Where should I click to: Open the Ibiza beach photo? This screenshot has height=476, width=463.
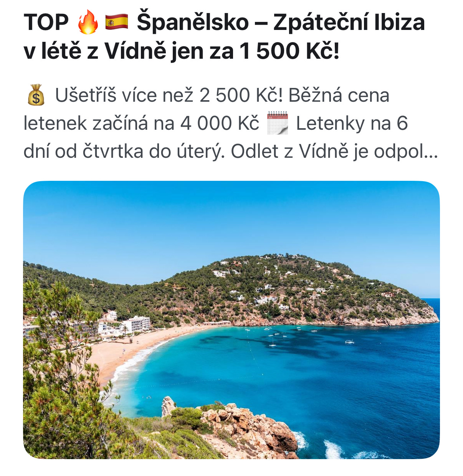click(x=231, y=320)
